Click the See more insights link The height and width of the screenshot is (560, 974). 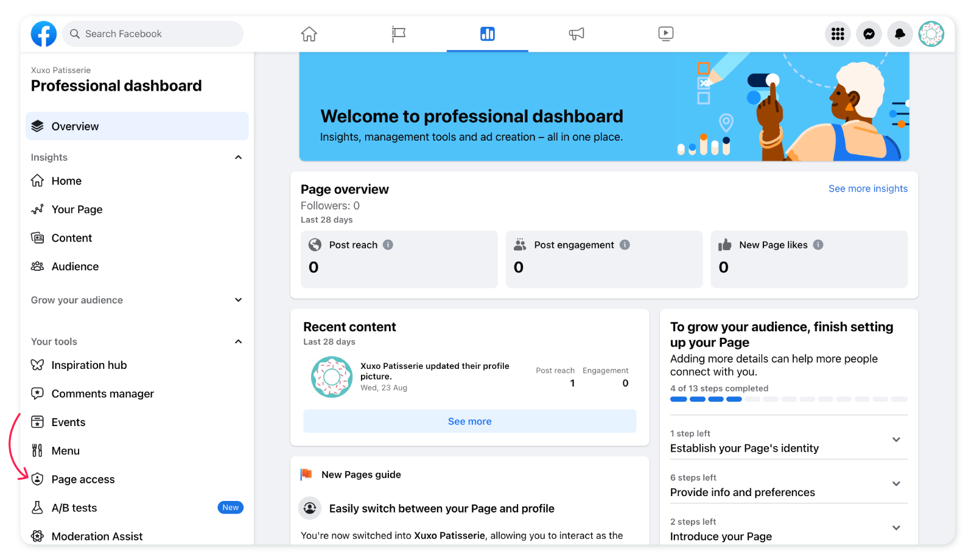coord(867,189)
